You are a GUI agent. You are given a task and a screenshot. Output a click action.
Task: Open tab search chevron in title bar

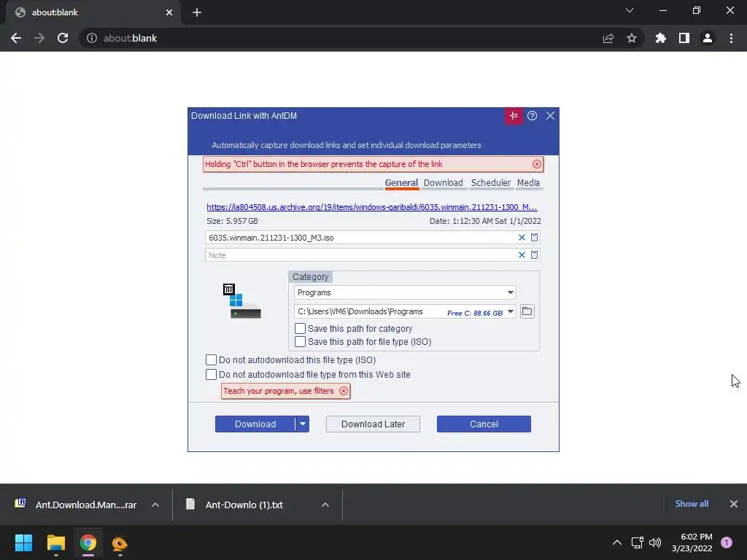[x=630, y=10]
